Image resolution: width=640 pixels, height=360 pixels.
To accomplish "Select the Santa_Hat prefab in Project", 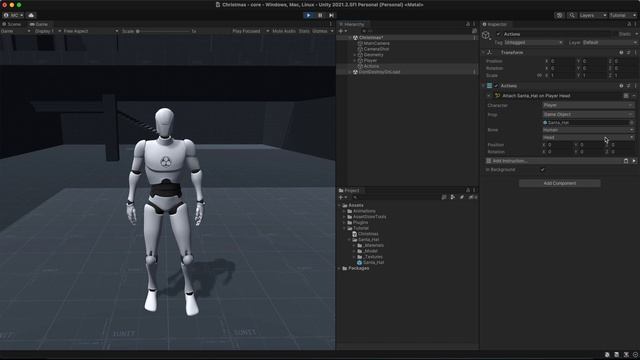I will [371, 262].
